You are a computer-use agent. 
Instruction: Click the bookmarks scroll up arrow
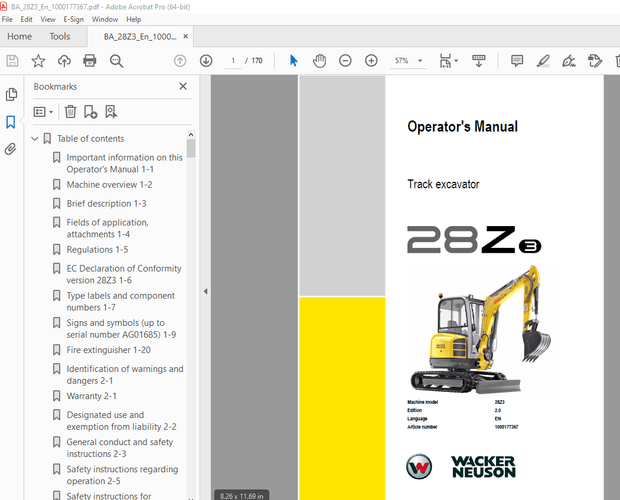[191, 134]
